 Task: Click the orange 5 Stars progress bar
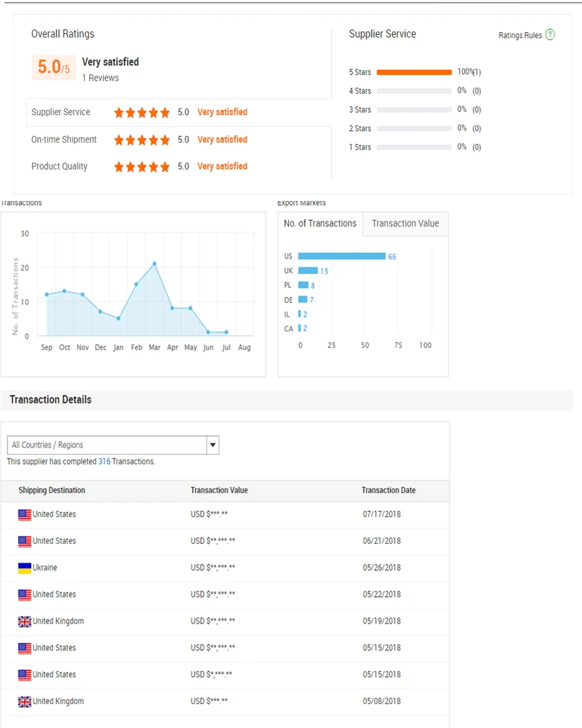pyautogui.click(x=414, y=72)
